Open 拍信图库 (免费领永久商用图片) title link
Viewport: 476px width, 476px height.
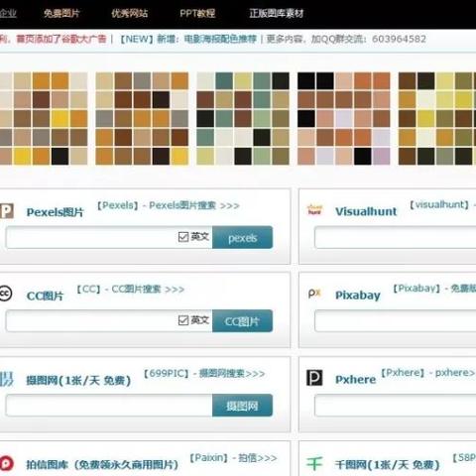[102, 464]
